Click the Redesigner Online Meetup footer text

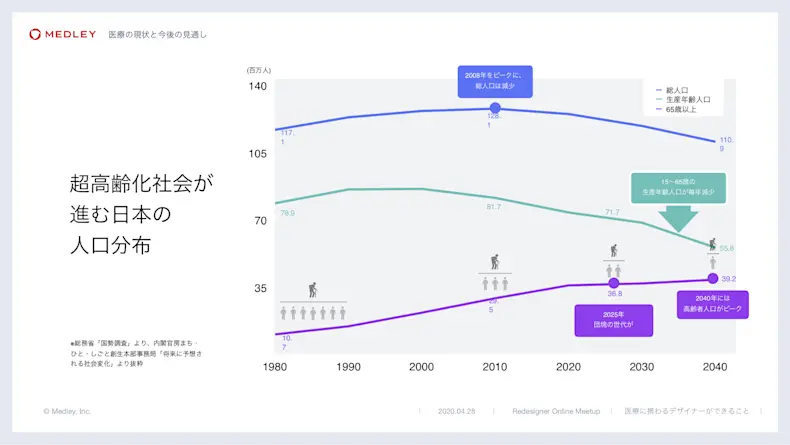[556, 411]
